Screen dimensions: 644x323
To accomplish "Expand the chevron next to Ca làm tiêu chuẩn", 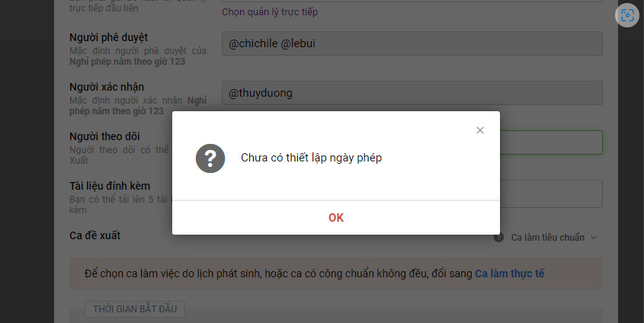I will tap(594, 237).
